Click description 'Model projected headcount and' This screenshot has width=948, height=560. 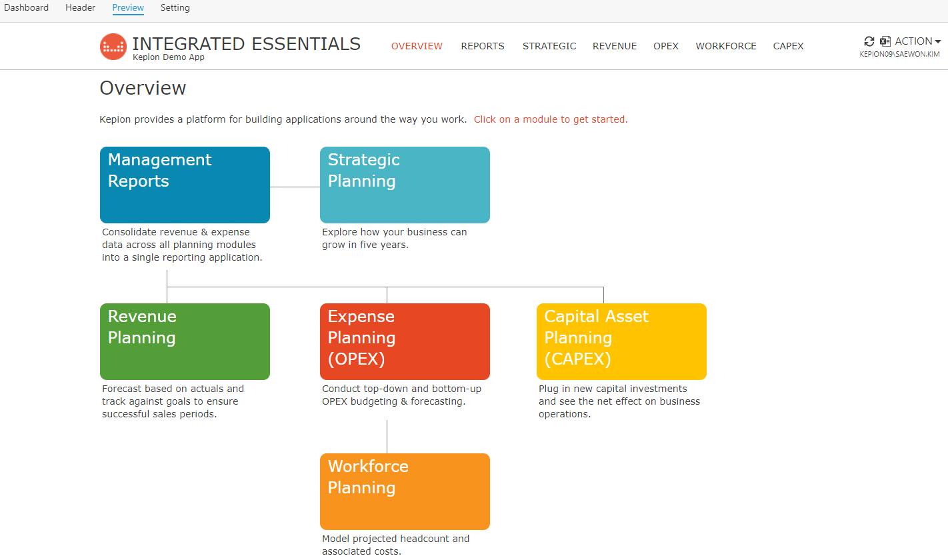pos(396,545)
